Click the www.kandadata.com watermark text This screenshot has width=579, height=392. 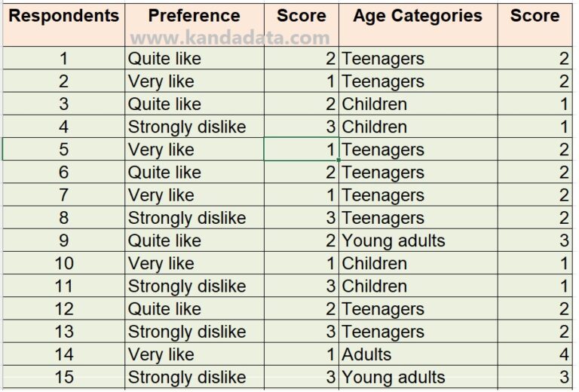[x=229, y=38]
